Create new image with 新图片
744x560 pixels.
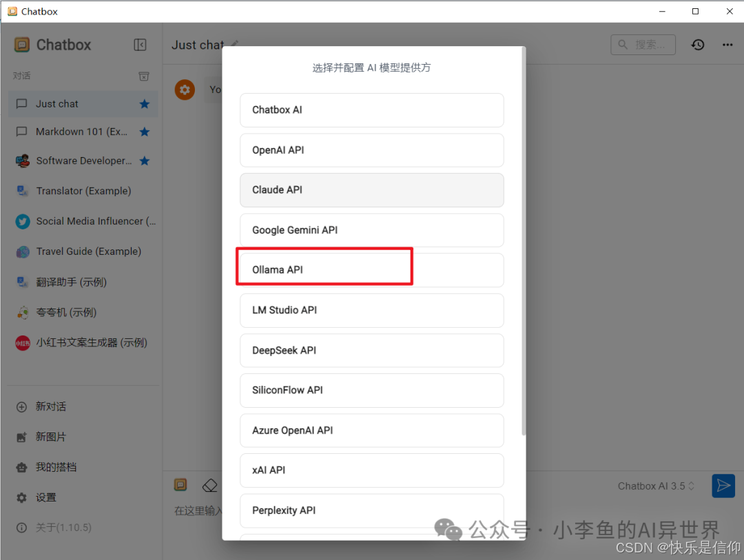tap(83, 437)
